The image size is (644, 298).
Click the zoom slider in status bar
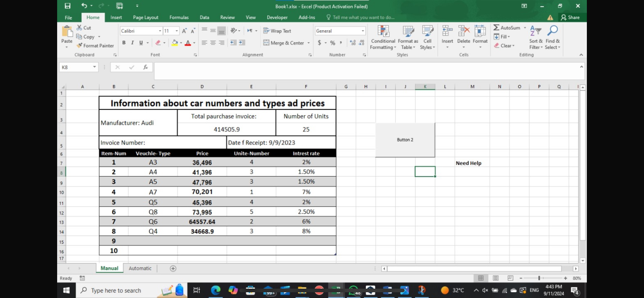(x=539, y=278)
